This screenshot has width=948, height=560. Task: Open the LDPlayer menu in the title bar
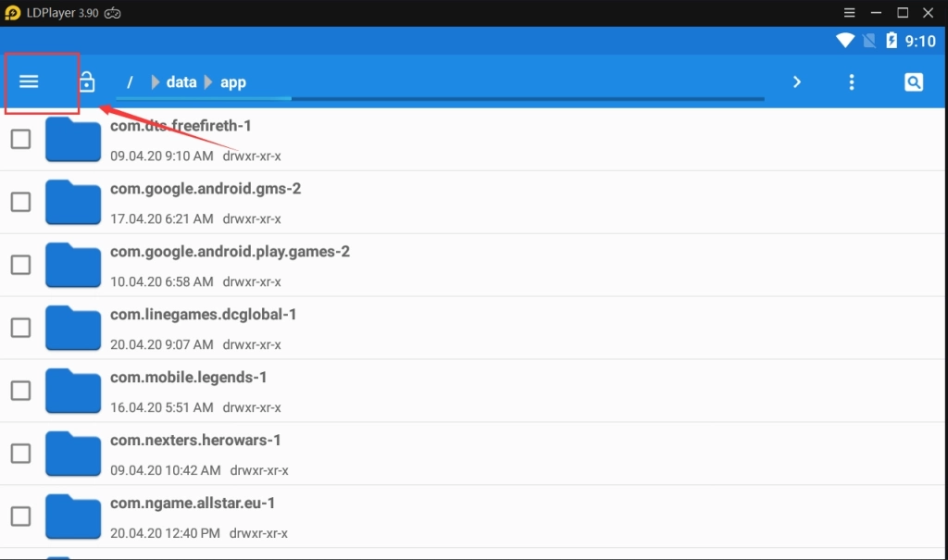click(849, 13)
